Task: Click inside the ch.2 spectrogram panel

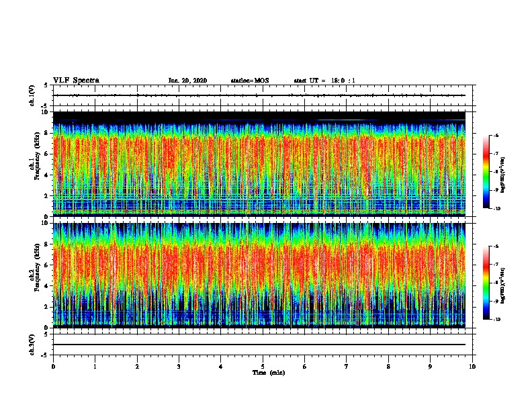Action: (259, 275)
